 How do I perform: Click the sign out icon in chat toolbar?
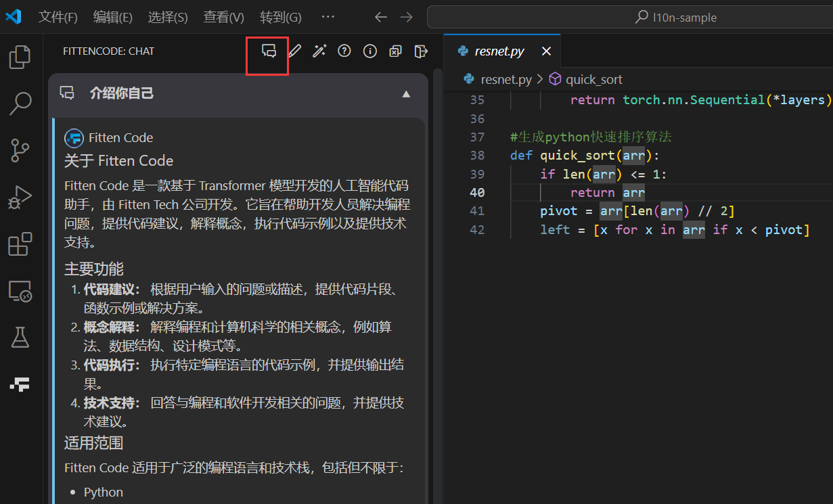pyautogui.click(x=421, y=51)
